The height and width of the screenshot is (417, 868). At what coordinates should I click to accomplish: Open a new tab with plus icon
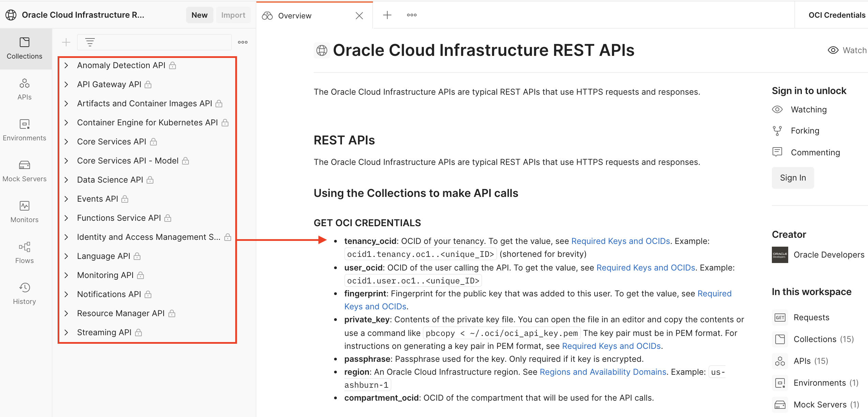pos(387,15)
